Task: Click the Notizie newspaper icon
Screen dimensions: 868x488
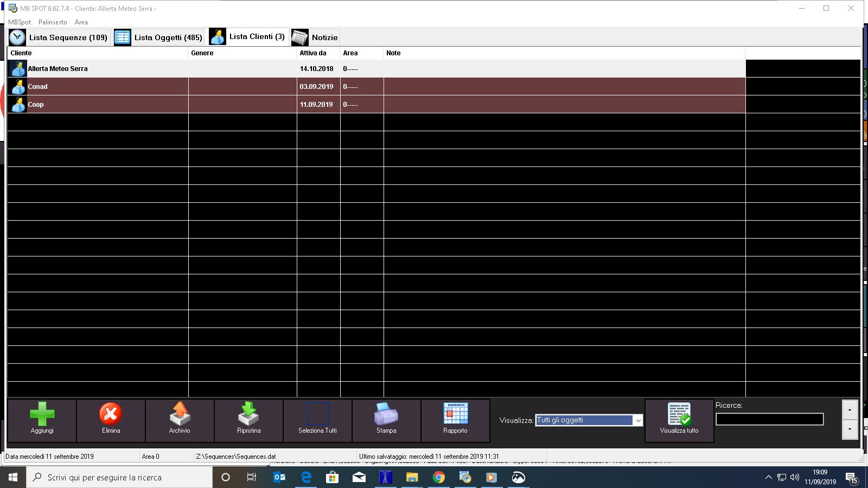Action: [x=300, y=37]
